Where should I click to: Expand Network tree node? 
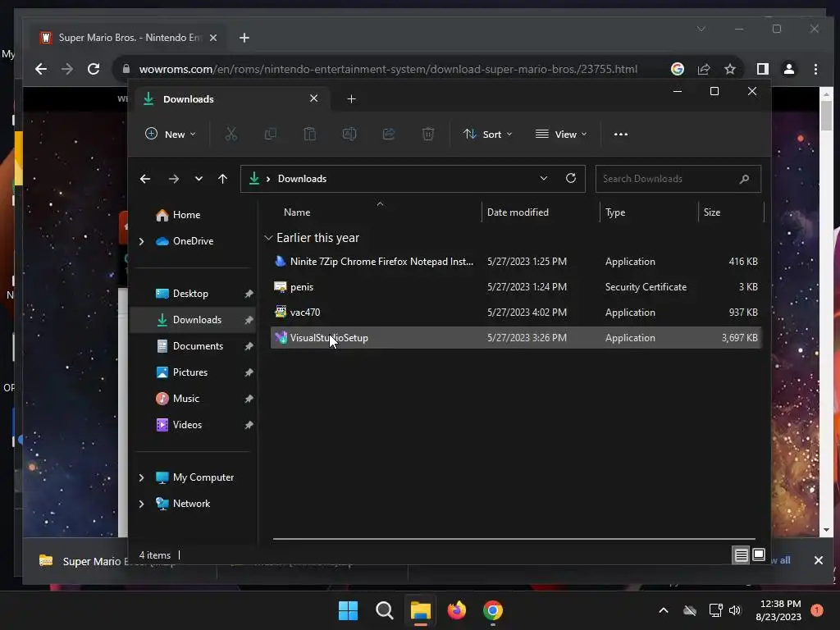(x=141, y=504)
